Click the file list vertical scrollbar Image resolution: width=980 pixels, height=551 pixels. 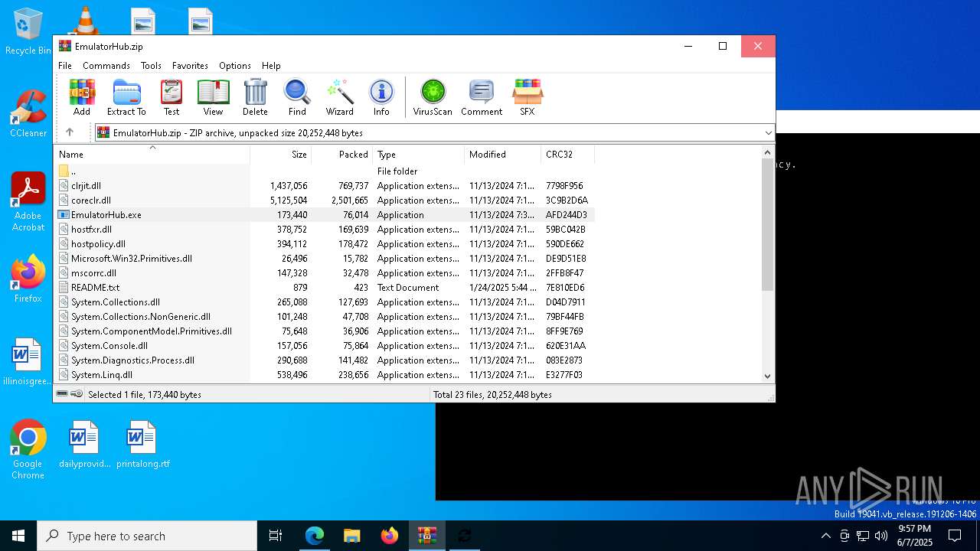point(768,225)
